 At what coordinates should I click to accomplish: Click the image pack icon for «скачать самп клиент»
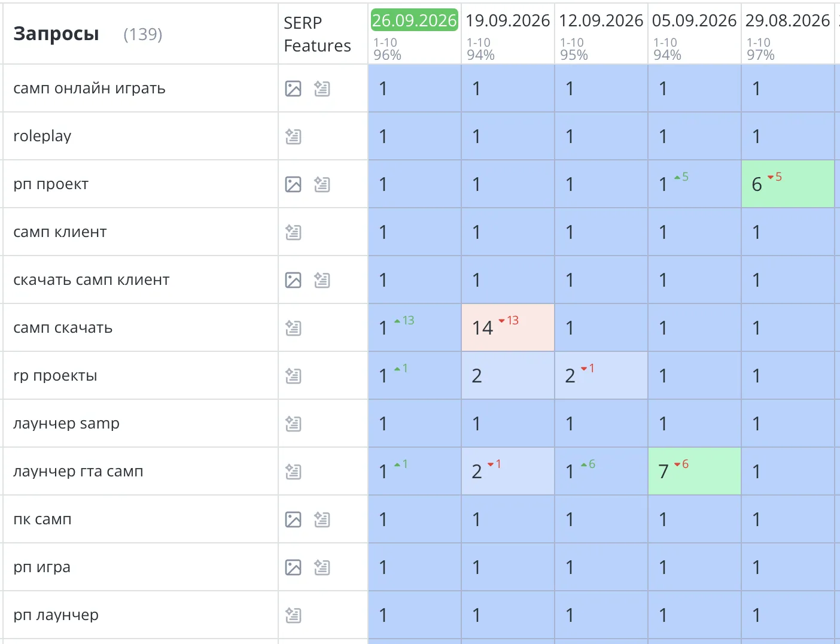(x=293, y=280)
